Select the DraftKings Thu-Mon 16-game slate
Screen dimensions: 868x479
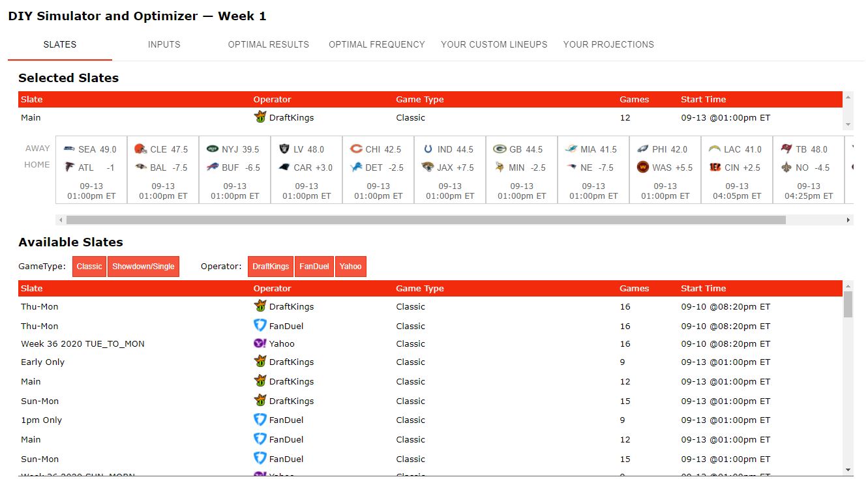coord(430,306)
